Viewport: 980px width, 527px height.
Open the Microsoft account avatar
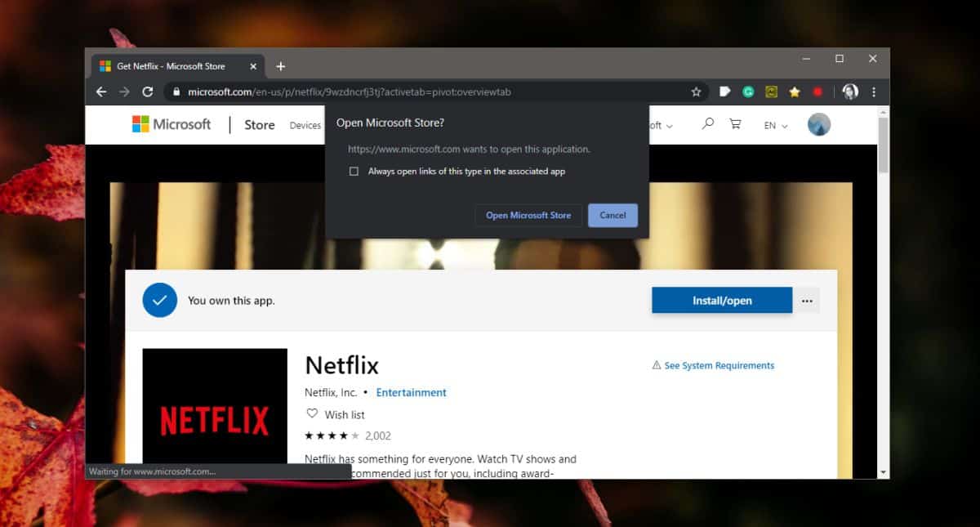pos(819,124)
